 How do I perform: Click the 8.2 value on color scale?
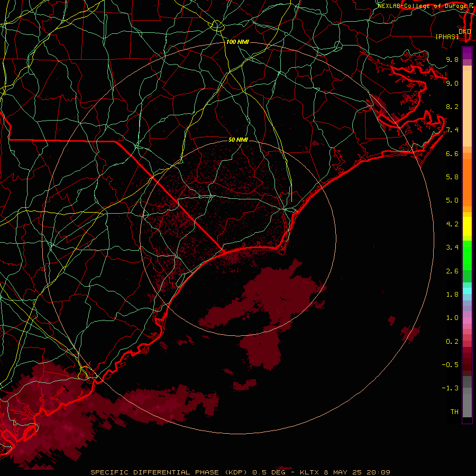pyautogui.click(x=452, y=106)
